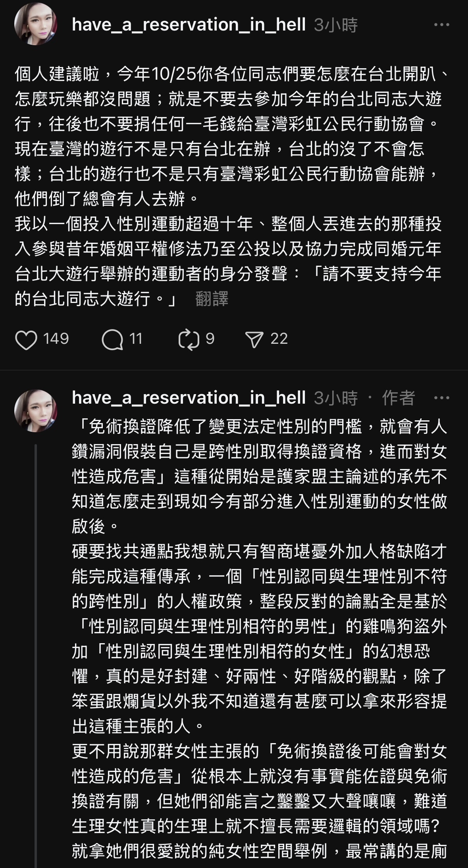
Task: Open the profile picture on the first post
Action: pyautogui.click(x=35, y=25)
